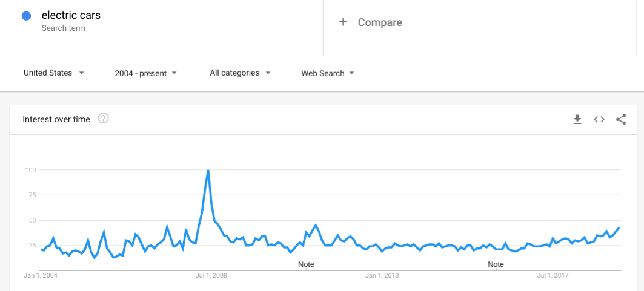The height and width of the screenshot is (291, 644).
Task: Click the blue dot beside electric cars
Action: tap(26, 16)
